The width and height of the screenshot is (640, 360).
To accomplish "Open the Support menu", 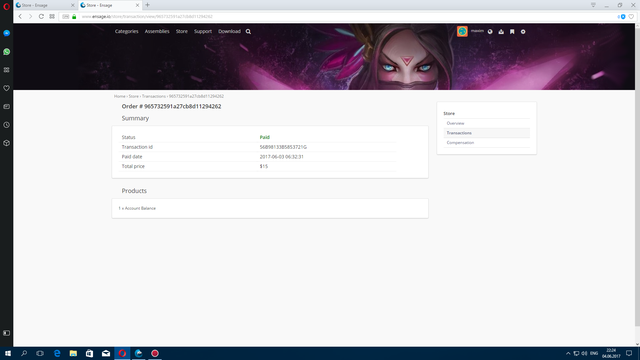I will pos(203,31).
